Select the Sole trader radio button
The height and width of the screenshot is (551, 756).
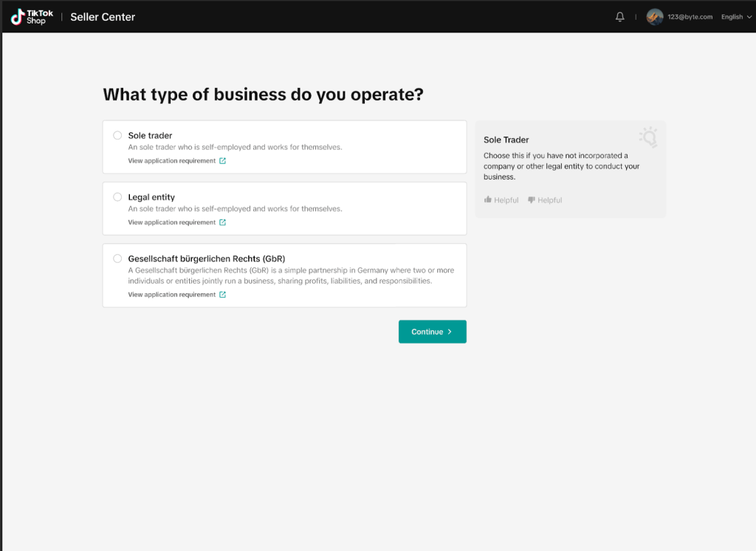[117, 135]
